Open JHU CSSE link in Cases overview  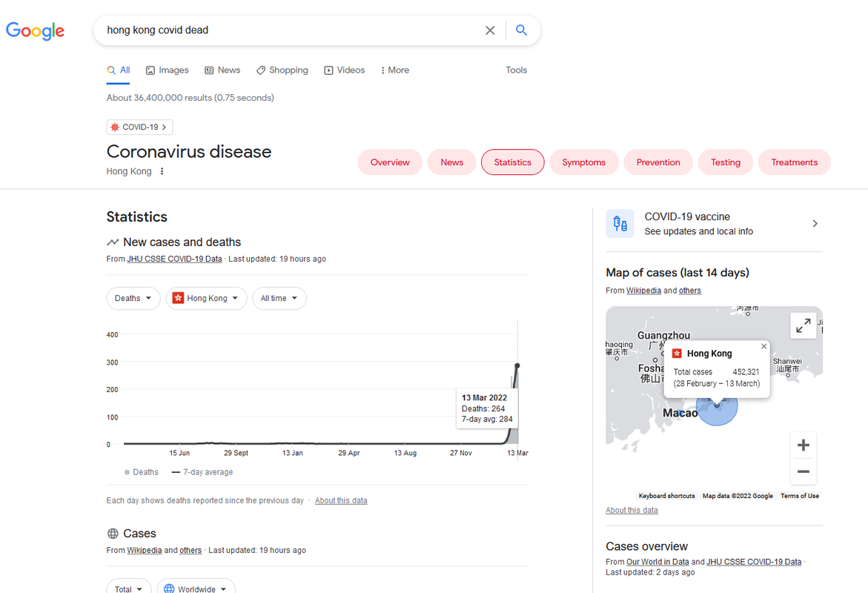(x=754, y=562)
